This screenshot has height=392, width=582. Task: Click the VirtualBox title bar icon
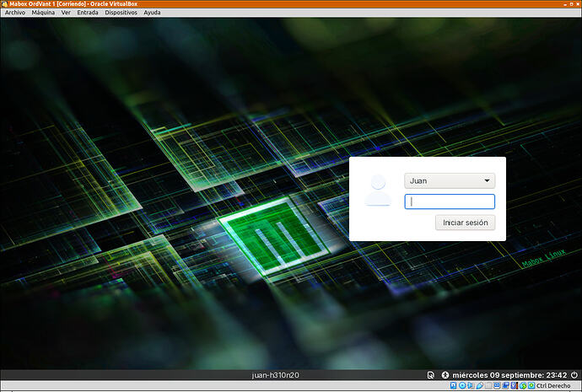4,3
